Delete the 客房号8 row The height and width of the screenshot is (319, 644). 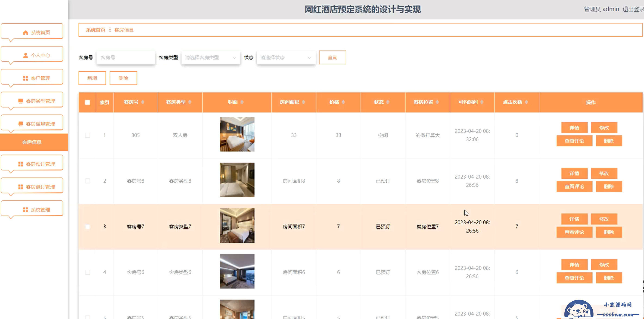point(609,186)
